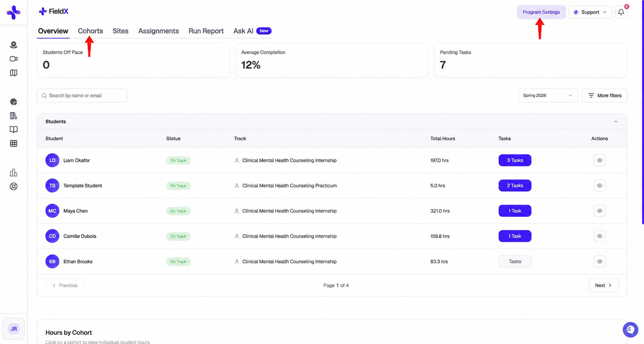644x344 pixels.
Task: Click the Maya Chen name
Action: (75, 211)
